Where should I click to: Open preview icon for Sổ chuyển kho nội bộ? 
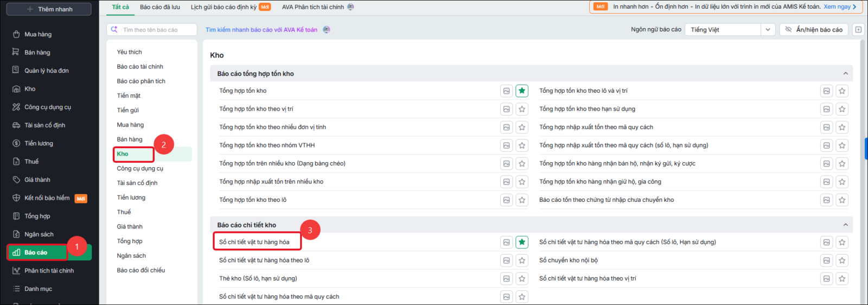[826, 260]
